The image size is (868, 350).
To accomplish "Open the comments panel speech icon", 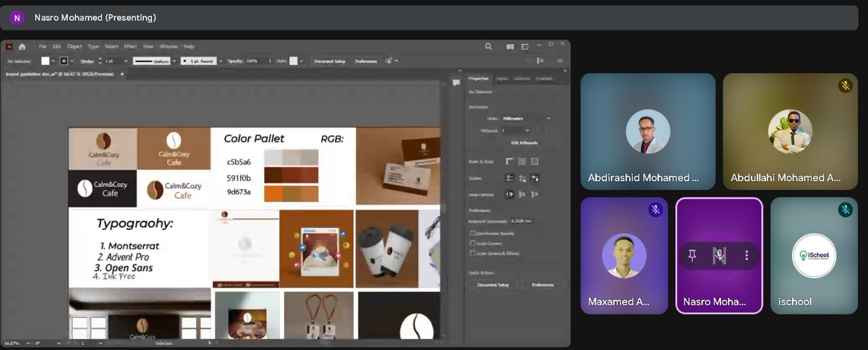I will (x=456, y=83).
